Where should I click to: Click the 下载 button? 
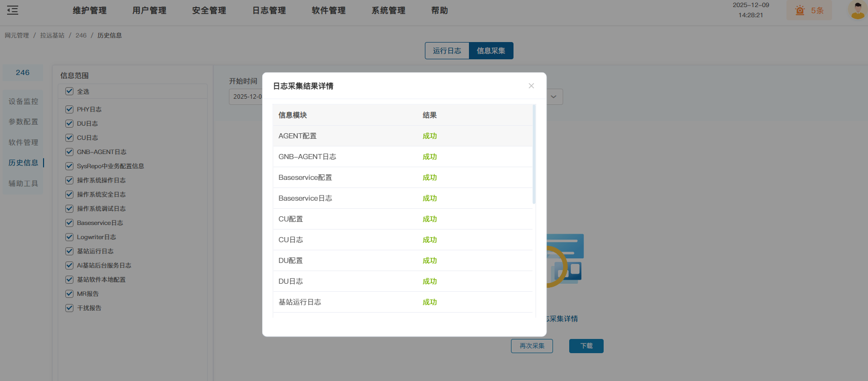[x=586, y=346]
